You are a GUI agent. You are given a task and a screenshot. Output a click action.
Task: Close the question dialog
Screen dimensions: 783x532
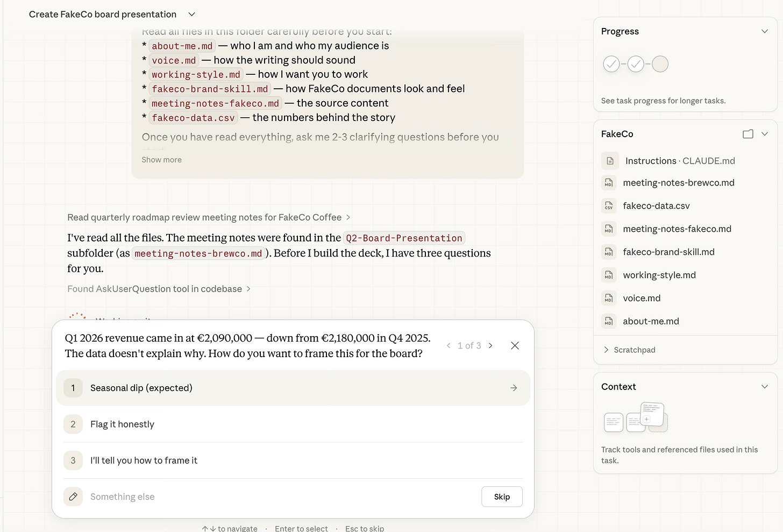[515, 345]
